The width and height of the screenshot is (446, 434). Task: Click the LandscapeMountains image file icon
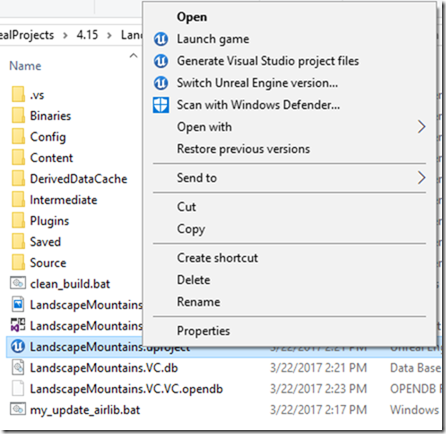coord(18,304)
